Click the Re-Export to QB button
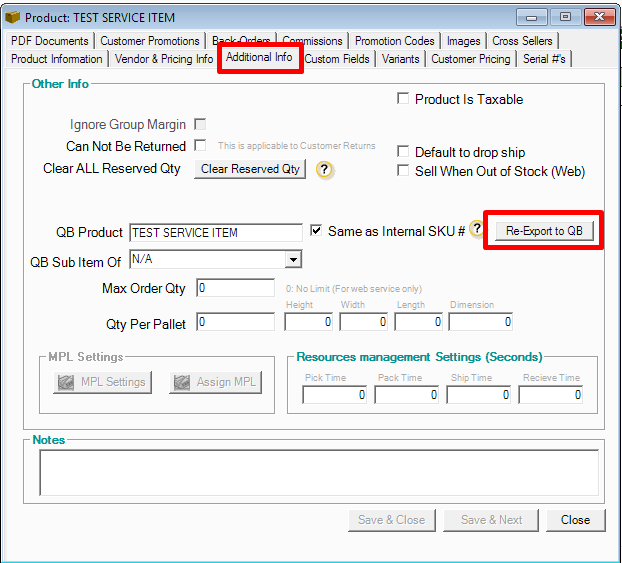The height and width of the screenshot is (563, 622). (543, 231)
